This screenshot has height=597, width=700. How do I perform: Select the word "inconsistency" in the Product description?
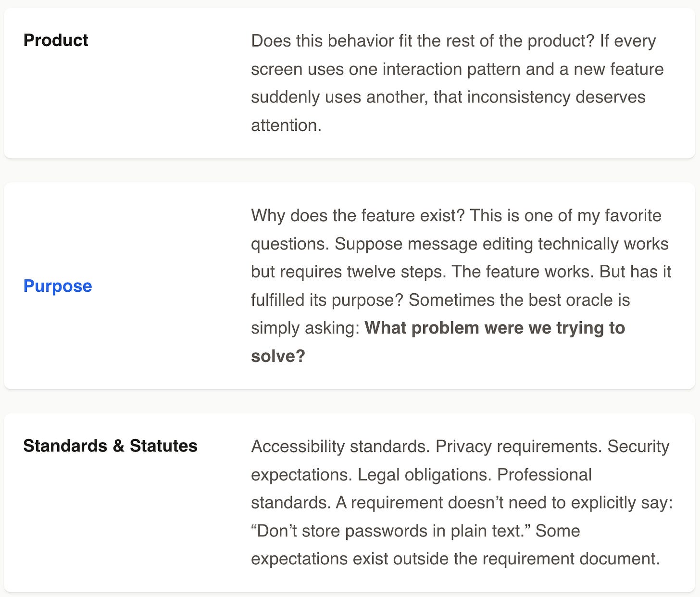coord(518,97)
